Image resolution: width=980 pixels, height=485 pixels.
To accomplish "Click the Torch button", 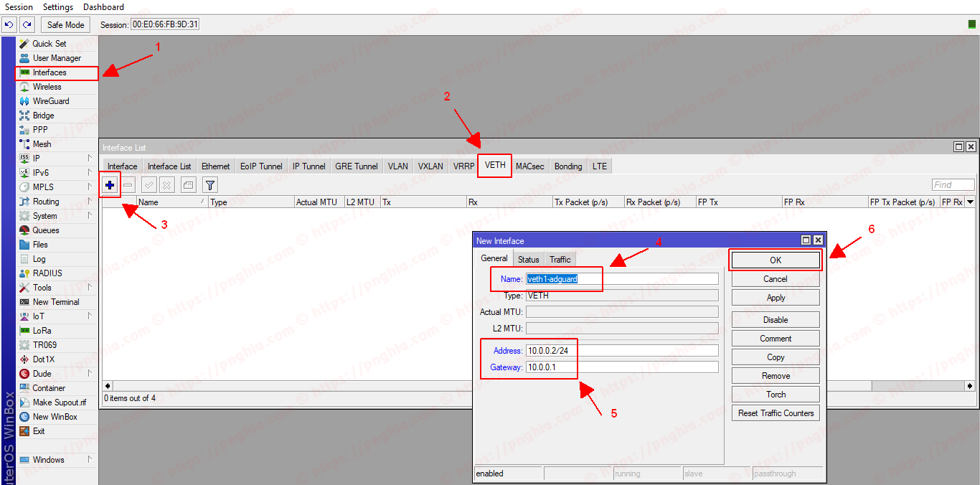I will pos(776,395).
